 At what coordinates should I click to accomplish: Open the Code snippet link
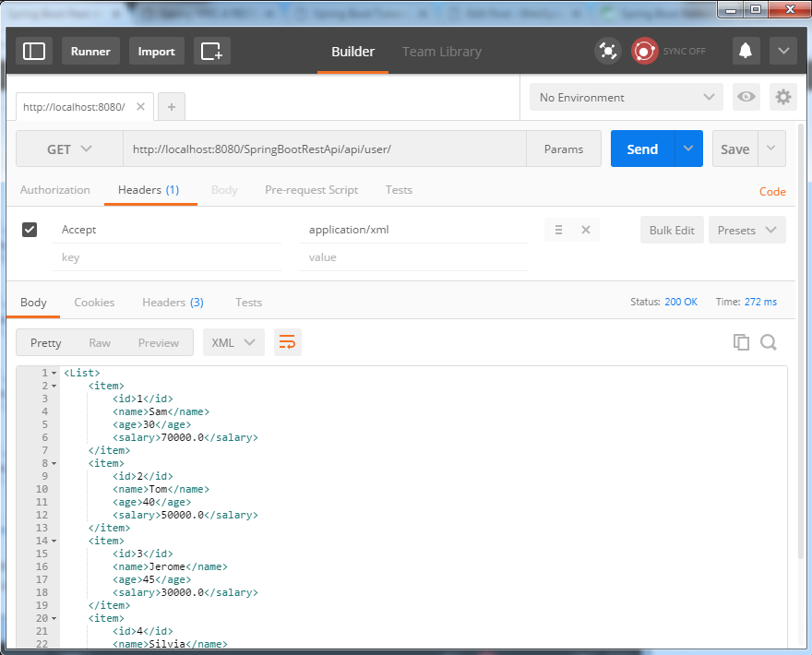pyautogui.click(x=772, y=191)
